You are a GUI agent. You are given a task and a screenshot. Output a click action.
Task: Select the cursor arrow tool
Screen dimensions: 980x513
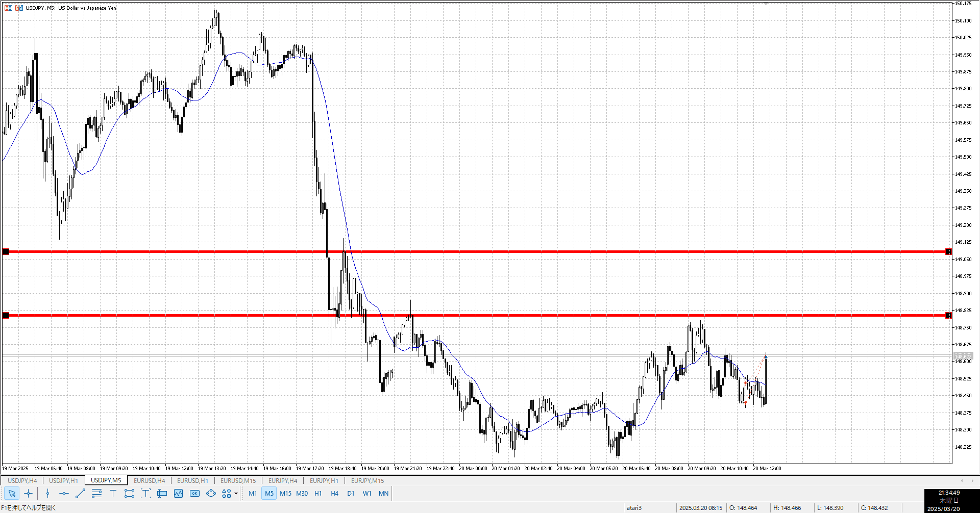(x=12, y=493)
